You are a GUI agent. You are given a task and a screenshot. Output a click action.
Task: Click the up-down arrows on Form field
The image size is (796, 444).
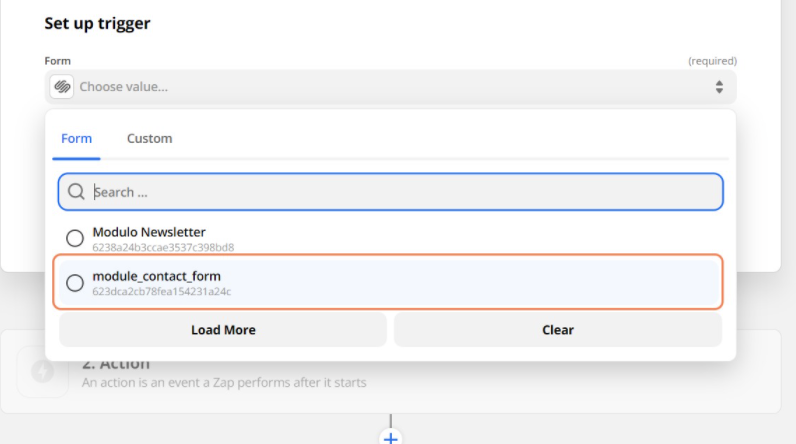718,87
